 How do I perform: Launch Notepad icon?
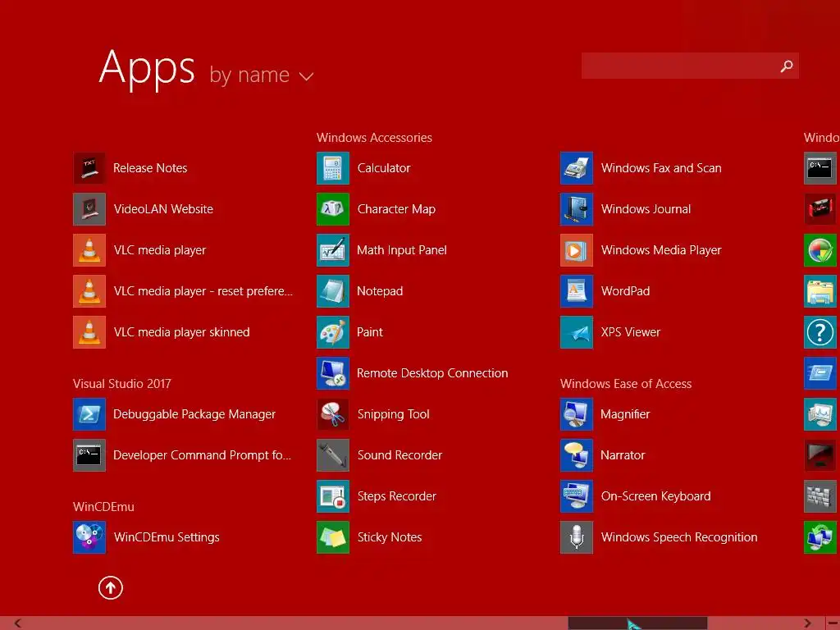coord(333,291)
